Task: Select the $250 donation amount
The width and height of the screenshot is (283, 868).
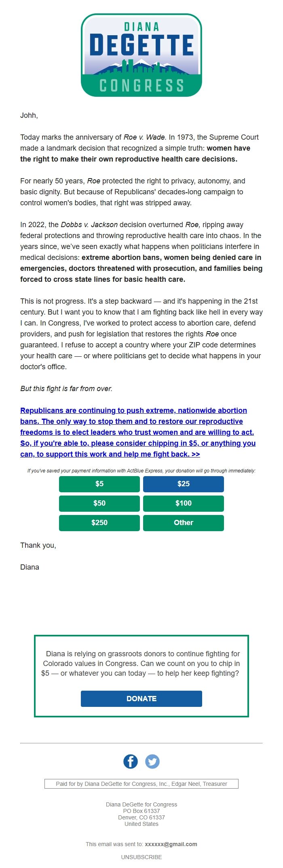Action: (x=99, y=523)
